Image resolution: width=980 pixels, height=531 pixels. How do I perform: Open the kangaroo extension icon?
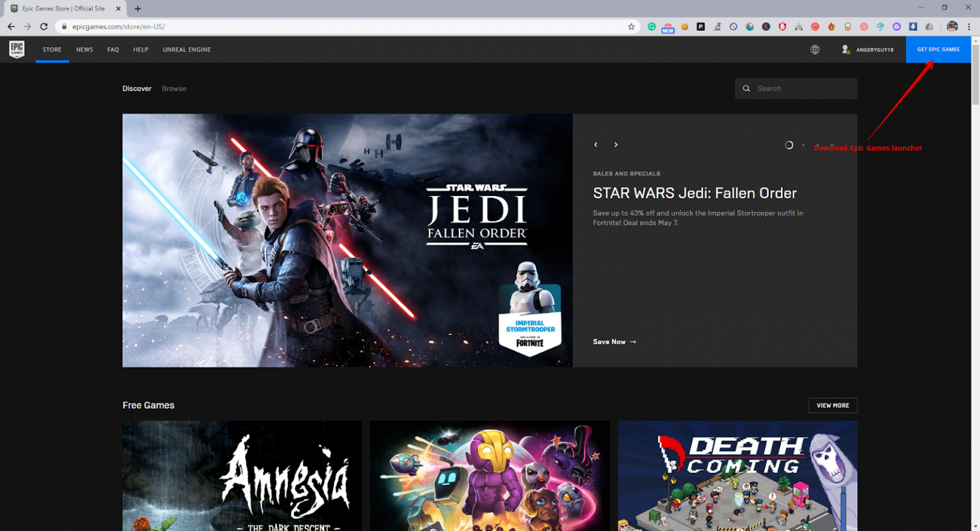[717, 26]
